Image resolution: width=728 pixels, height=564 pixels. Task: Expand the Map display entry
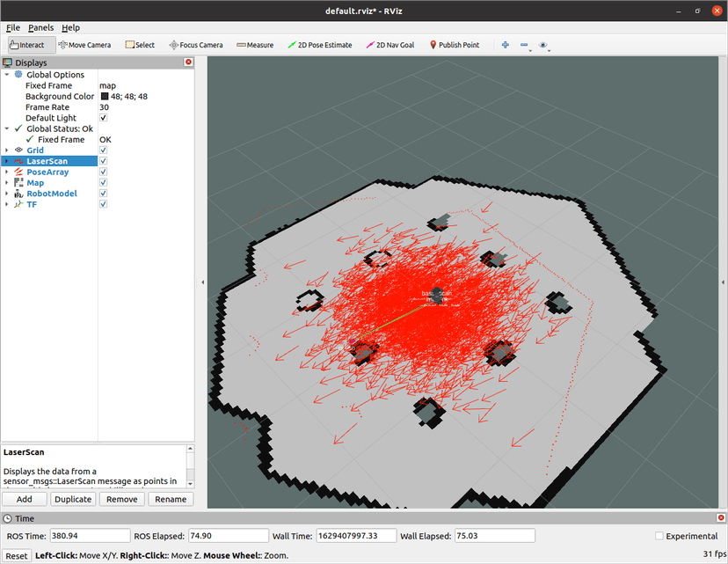[7, 183]
